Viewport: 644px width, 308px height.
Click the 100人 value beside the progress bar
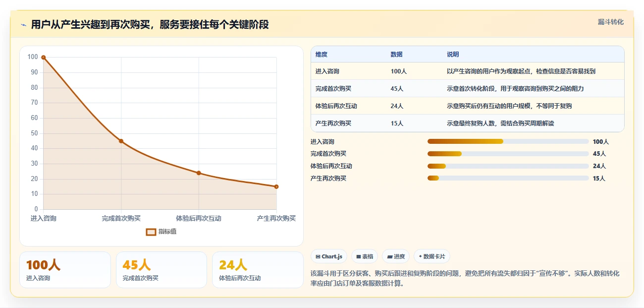tap(601, 142)
